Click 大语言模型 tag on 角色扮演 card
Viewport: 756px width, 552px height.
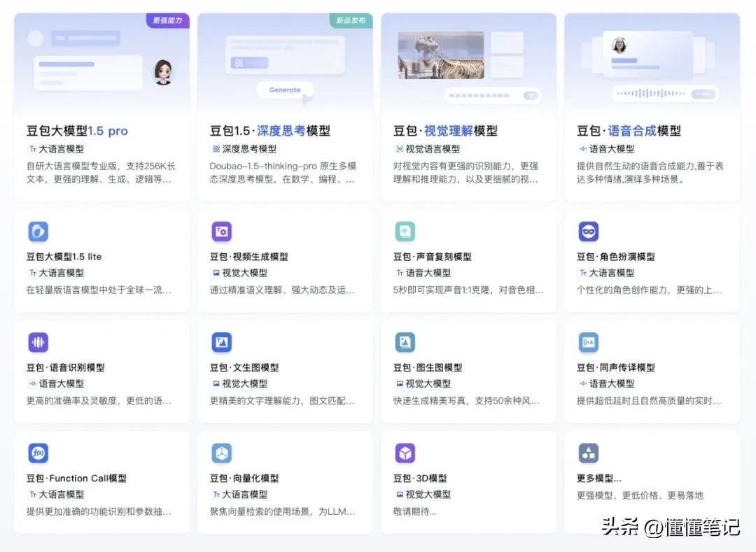pyautogui.click(x=608, y=273)
